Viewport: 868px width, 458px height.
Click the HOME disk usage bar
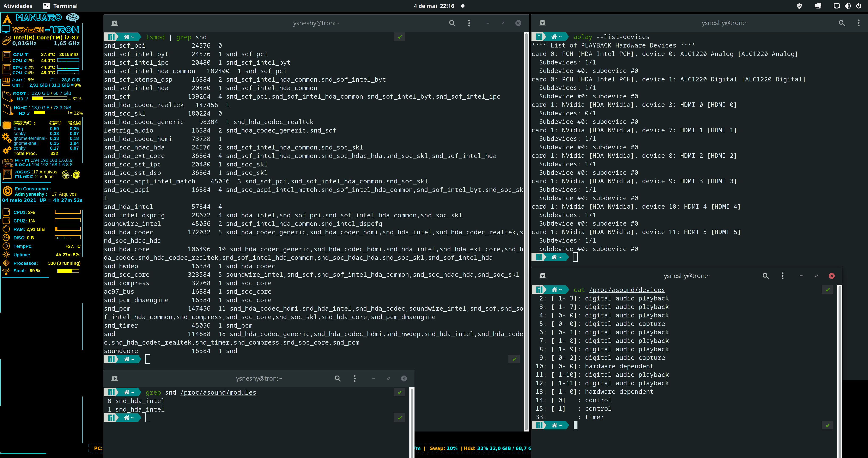click(x=51, y=113)
